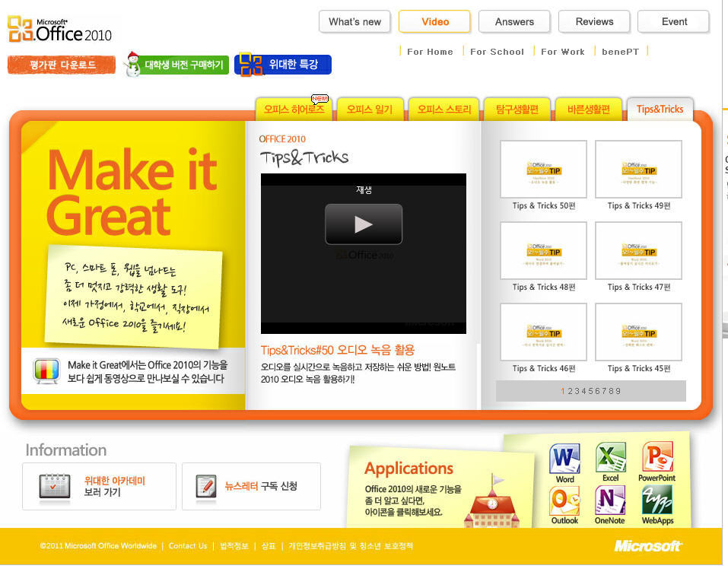Click the 상표 footer link
Screen dimensions: 728x572
269,546
